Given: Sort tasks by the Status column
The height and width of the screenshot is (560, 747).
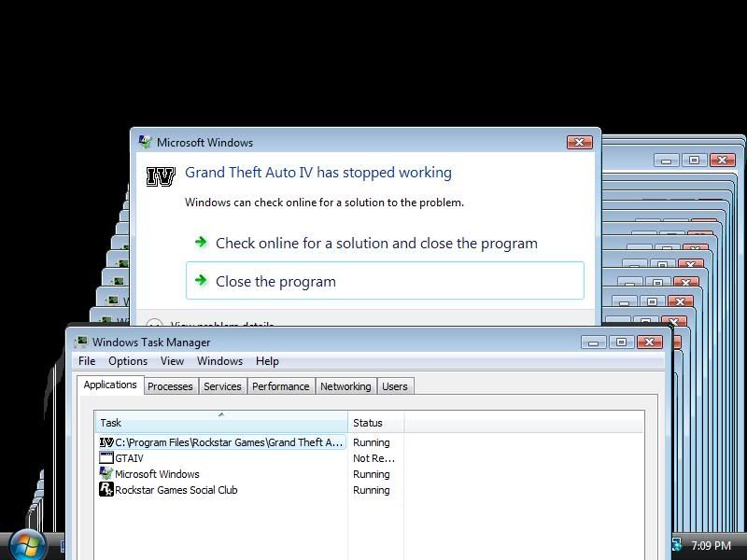Looking at the screenshot, I should (375, 423).
